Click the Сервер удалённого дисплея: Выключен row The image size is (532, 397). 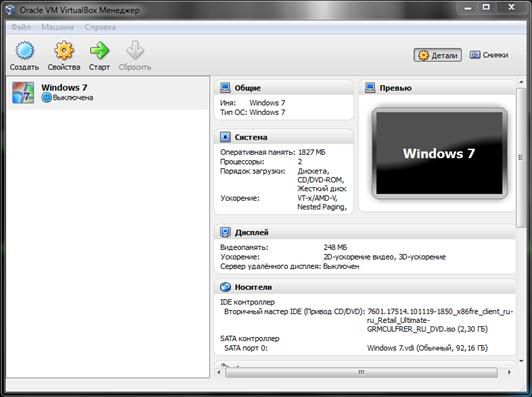pos(289,266)
